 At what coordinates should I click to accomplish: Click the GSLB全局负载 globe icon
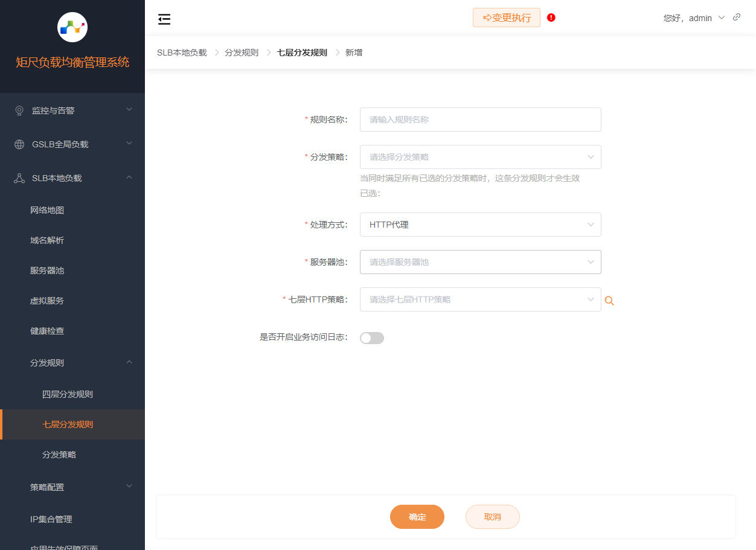(19, 144)
